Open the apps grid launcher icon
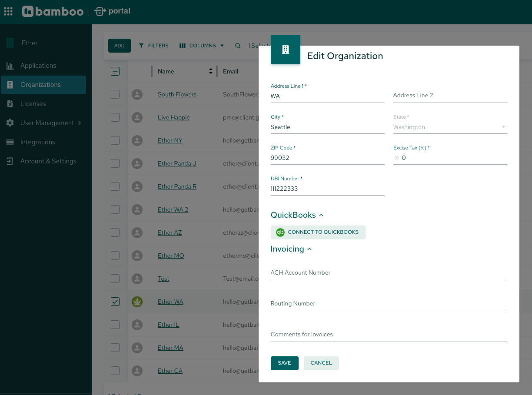 click(8, 11)
